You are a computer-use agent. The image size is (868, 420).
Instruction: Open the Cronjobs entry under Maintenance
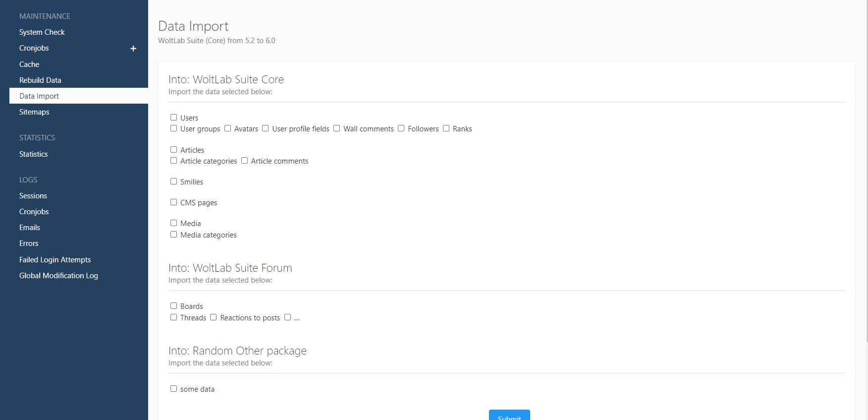pyautogui.click(x=34, y=48)
